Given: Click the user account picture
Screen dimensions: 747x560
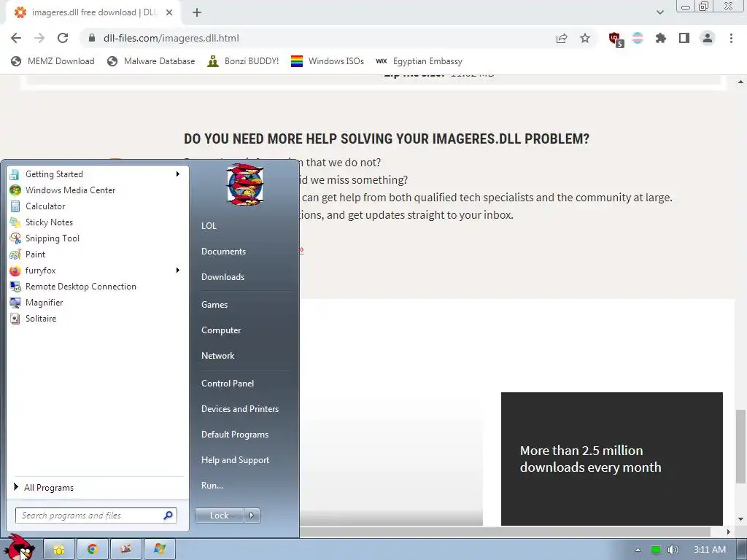Looking at the screenshot, I should pos(244,184).
